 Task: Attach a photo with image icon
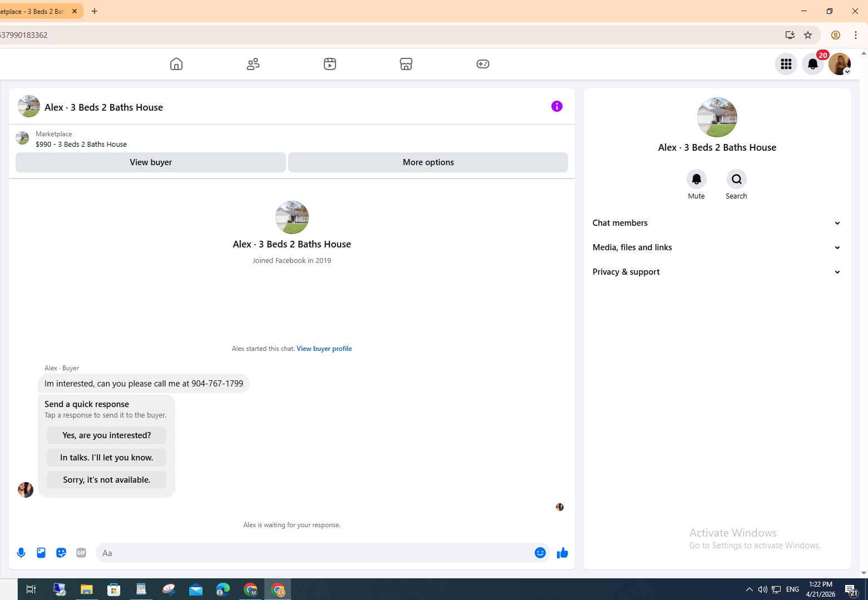click(x=41, y=553)
